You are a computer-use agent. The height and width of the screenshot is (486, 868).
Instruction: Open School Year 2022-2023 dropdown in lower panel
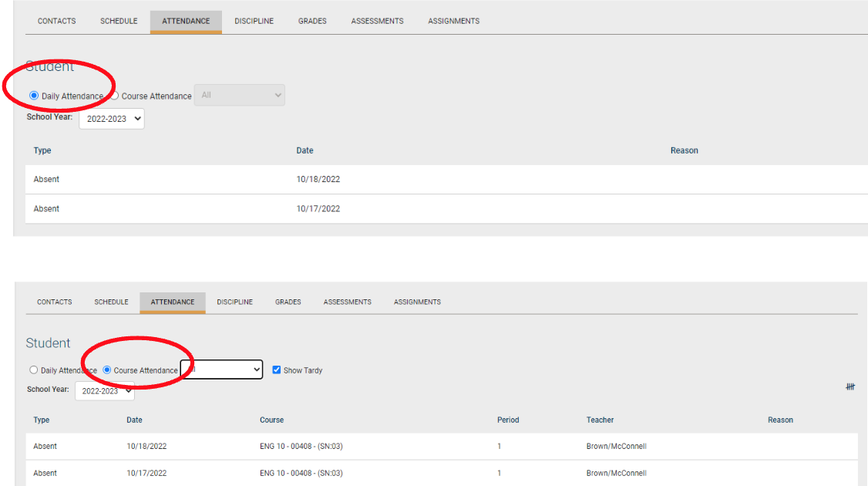tap(105, 390)
